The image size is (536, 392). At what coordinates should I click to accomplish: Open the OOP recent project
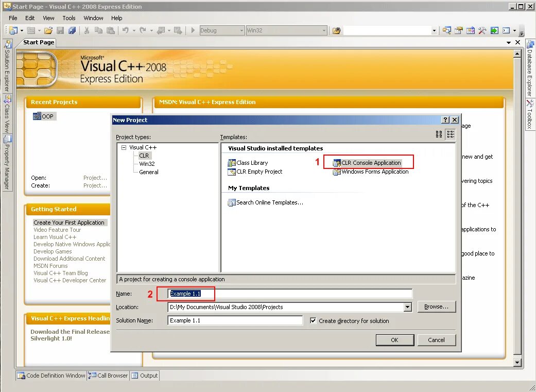44,116
